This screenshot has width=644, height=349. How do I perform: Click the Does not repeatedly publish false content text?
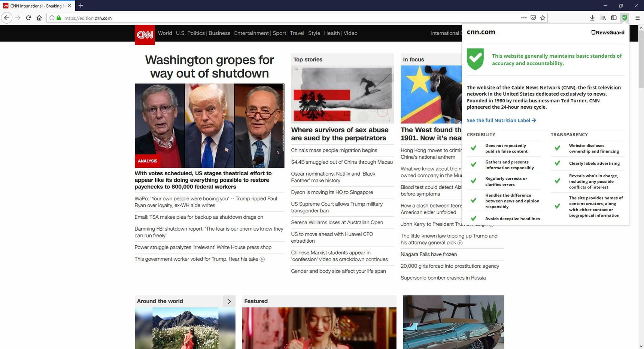coord(506,148)
